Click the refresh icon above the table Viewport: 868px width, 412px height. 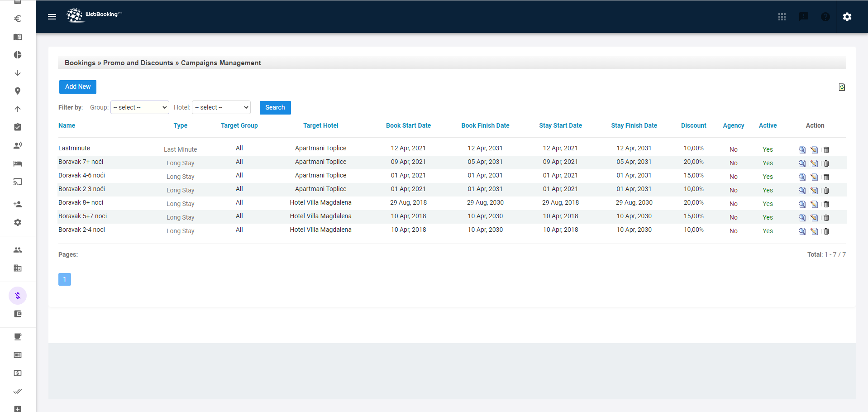click(x=842, y=87)
